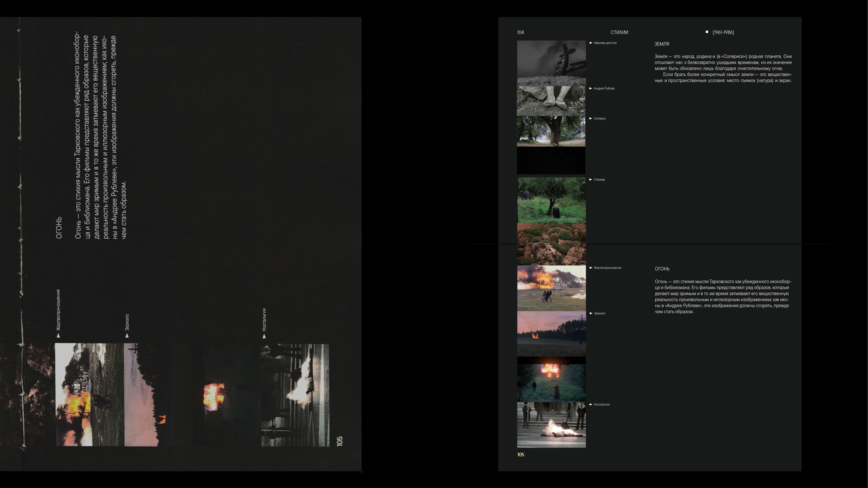Image resolution: width=868 pixels, height=488 pixels.
Task: Select the burning man Ностальгия still on right page
Action: click(x=551, y=425)
